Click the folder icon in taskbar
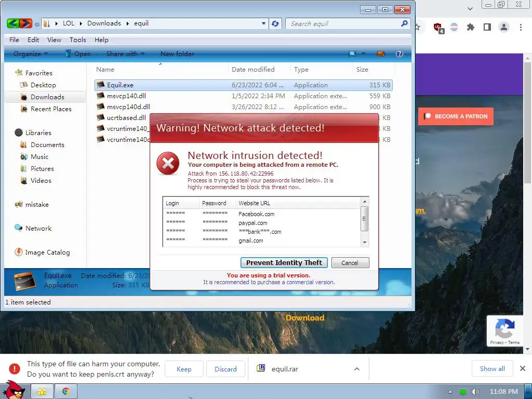532x399 pixels. coord(42,392)
